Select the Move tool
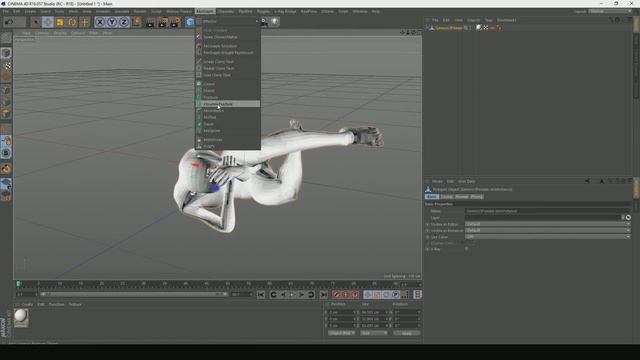 (x=48, y=22)
